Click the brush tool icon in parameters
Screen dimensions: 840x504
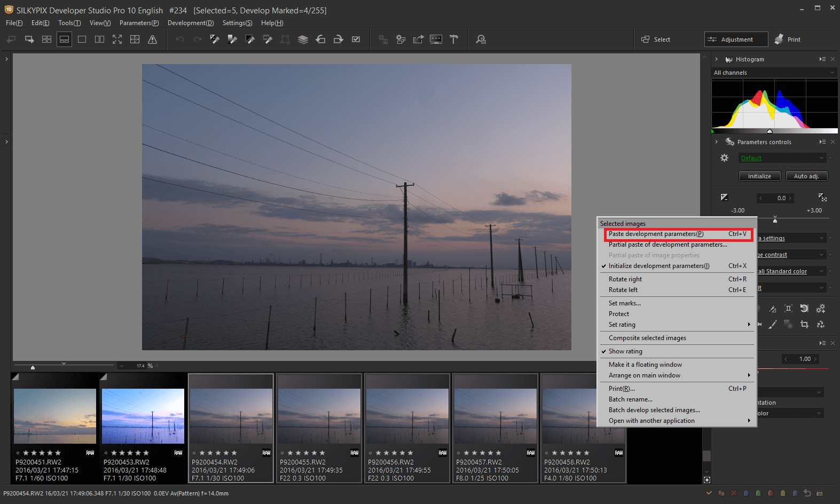pyautogui.click(x=772, y=324)
